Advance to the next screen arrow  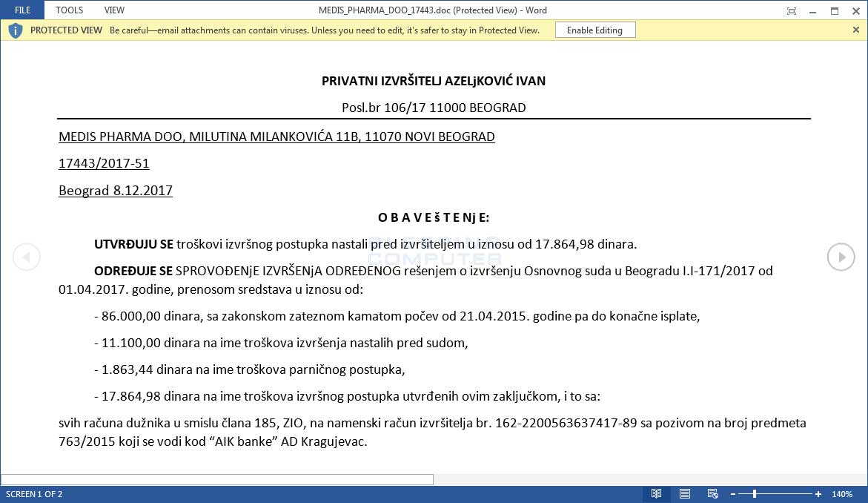[x=841, y=256]
